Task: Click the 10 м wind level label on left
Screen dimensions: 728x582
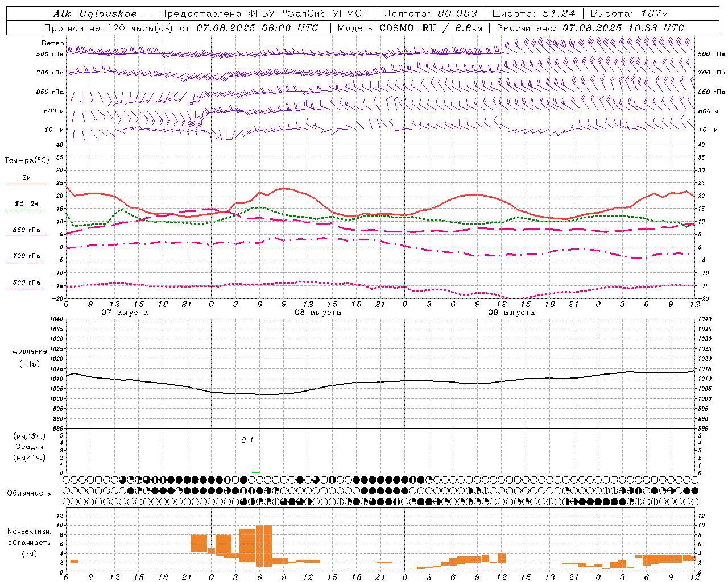Action: [55, 130]
